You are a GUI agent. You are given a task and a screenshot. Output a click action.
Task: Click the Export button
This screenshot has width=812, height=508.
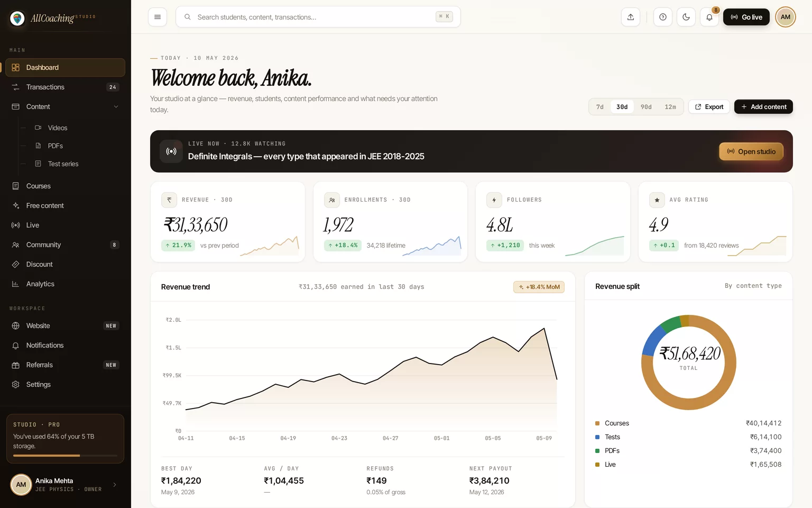tap(709, 107)
